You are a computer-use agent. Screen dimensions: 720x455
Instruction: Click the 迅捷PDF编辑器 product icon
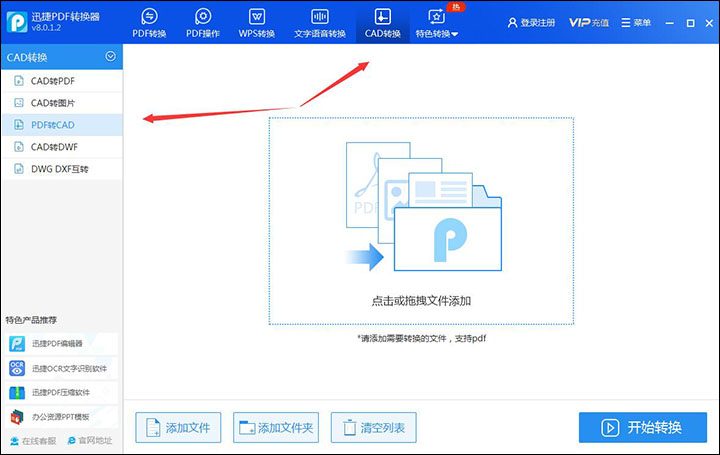pyautogui.click(x=17, y=343)
